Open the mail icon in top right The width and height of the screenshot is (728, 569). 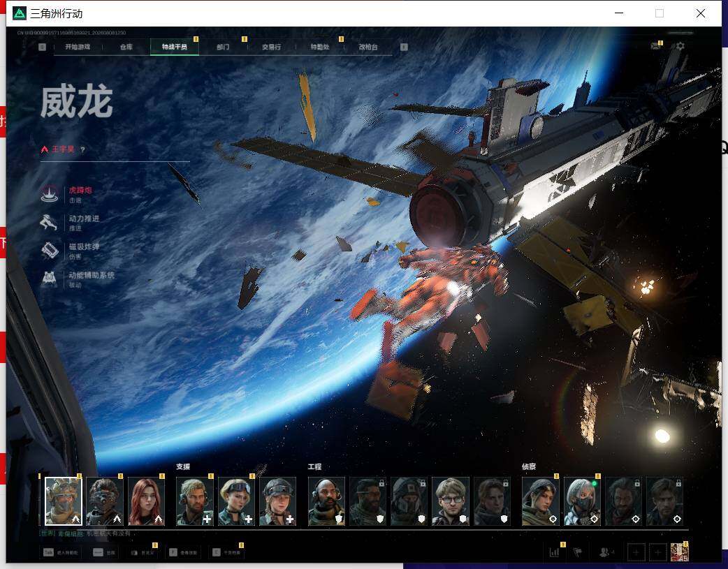coord(655,46)
